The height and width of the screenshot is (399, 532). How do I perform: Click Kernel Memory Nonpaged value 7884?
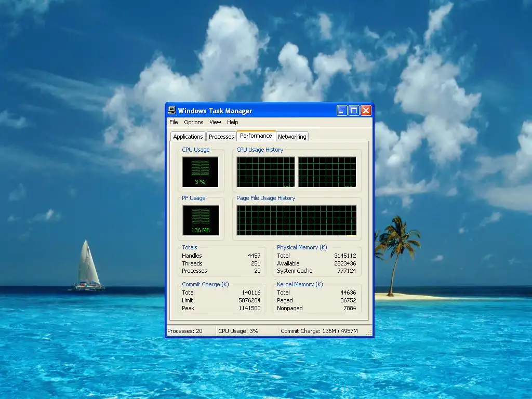click(350, 308)
